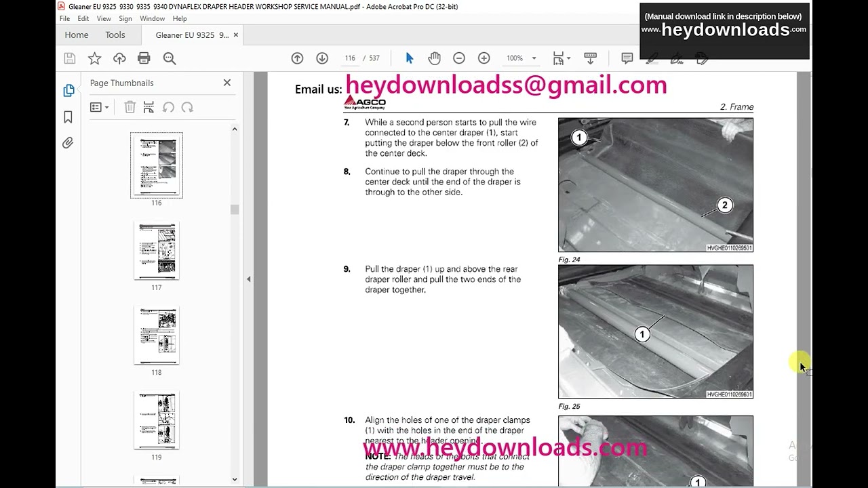Click the 'Page Thumbnails' panel title
This screenshot has width=868, height=488.
(x=122, y=83)
